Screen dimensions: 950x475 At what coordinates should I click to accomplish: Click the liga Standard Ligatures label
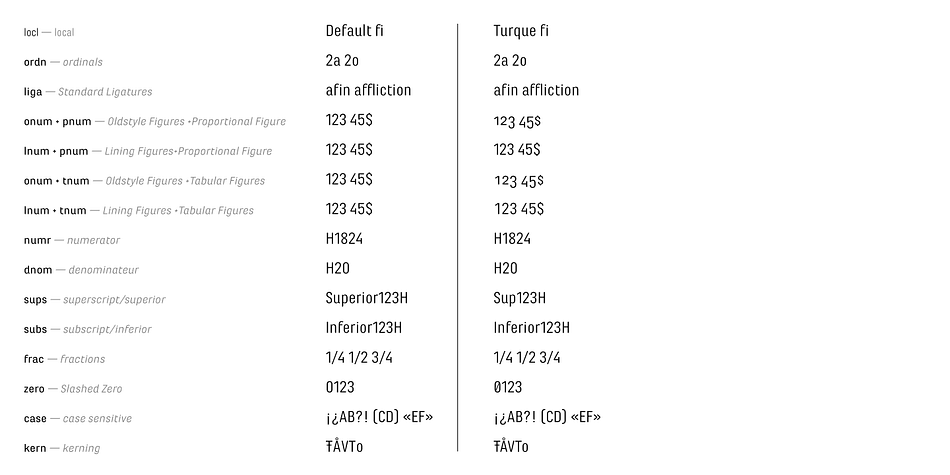click(88, 92)
